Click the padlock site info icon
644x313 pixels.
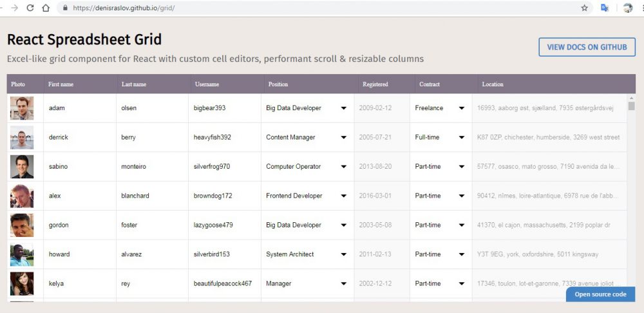click(x=64, y=8)
